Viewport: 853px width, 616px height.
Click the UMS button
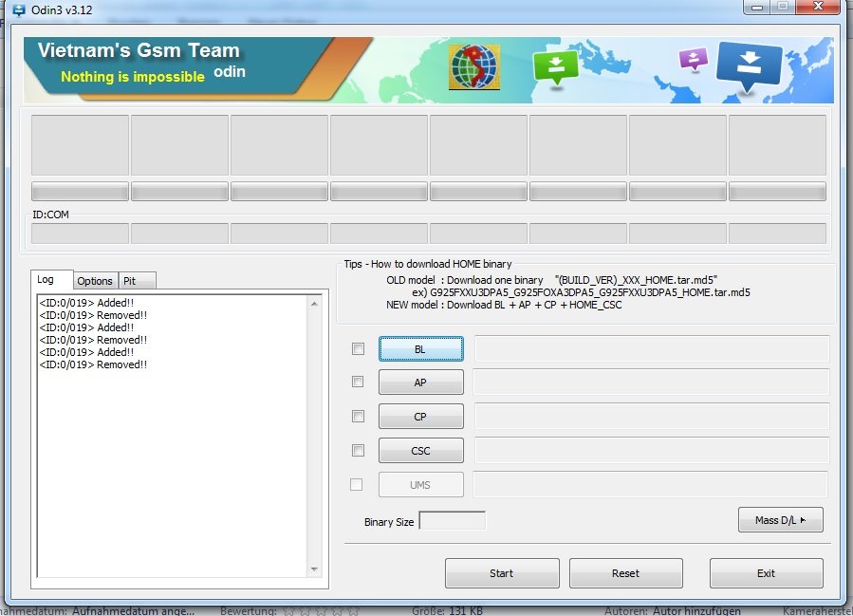(421, 485)
